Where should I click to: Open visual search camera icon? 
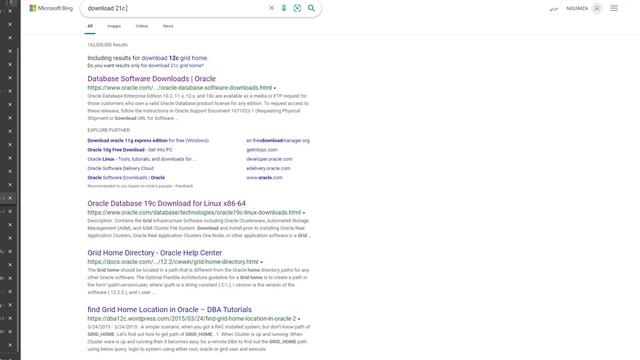297,8
